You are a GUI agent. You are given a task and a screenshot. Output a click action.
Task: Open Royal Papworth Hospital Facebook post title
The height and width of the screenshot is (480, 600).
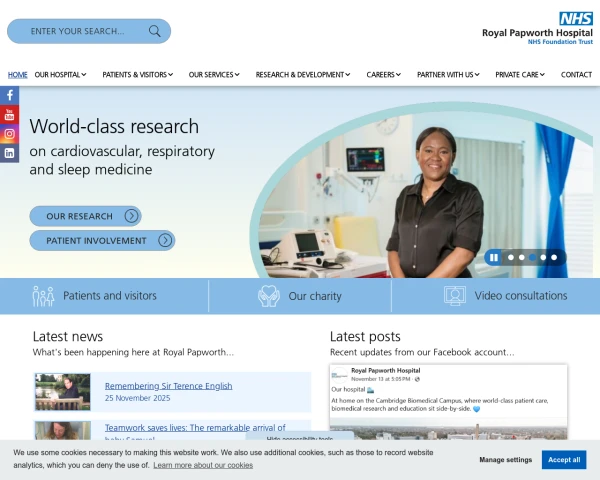[x=386, y=371]
